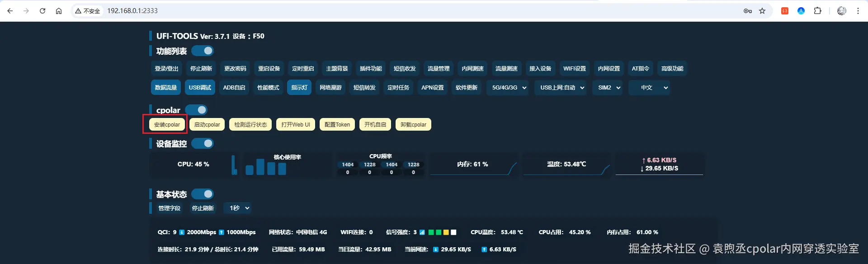Screen dimensions: 868x264
Task: Open 高级功能 advanced features
Action: (672, 68)
